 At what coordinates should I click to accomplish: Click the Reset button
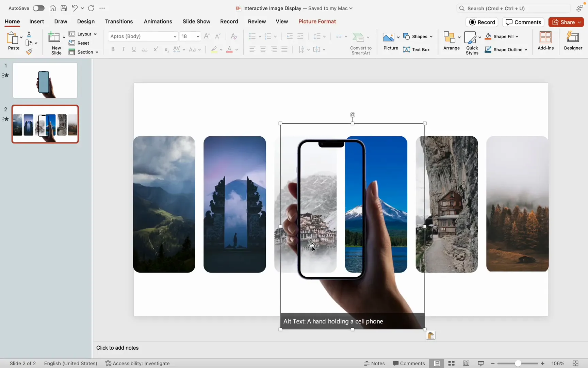pos(79,43)
